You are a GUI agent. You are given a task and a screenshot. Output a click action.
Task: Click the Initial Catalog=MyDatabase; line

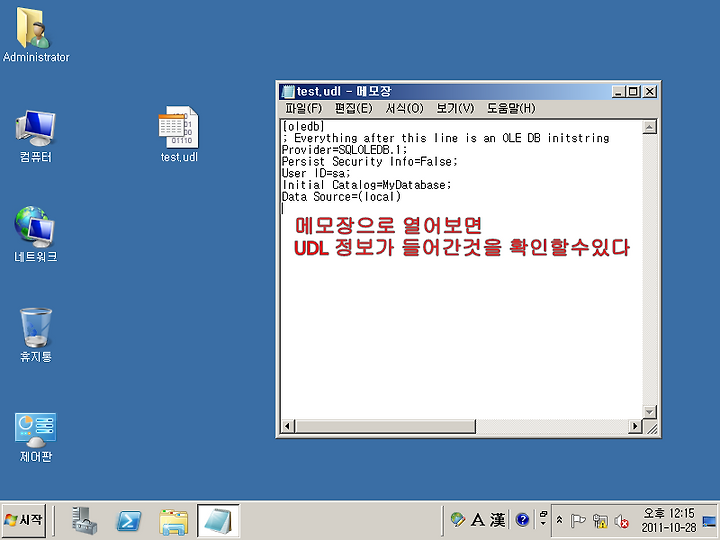[366, 185]
